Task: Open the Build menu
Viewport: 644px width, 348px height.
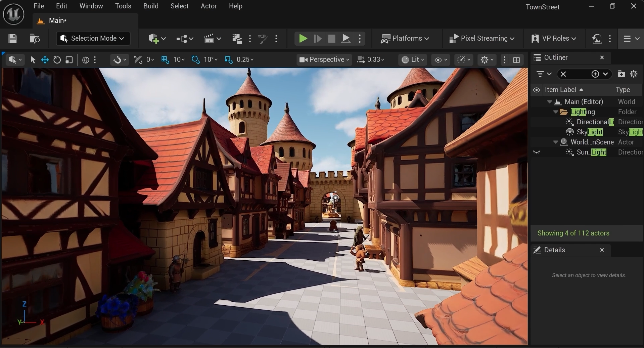Action: 151,6
